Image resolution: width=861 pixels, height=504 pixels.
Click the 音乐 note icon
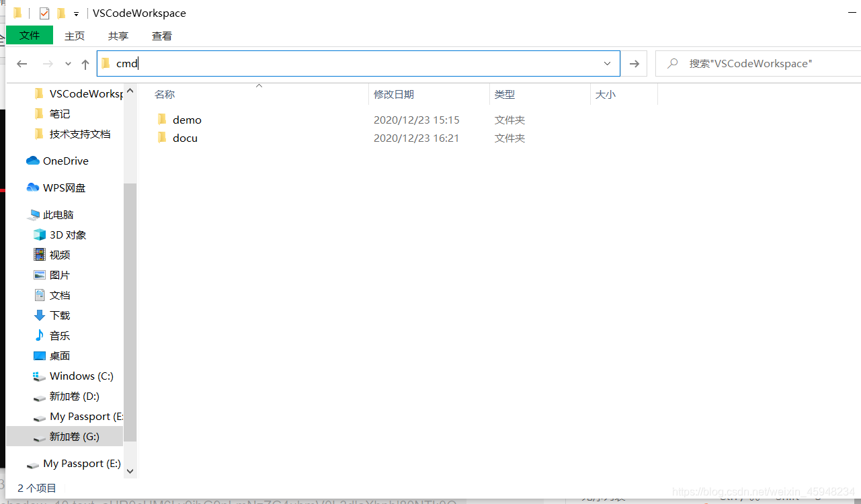click(x=40, y=335)
